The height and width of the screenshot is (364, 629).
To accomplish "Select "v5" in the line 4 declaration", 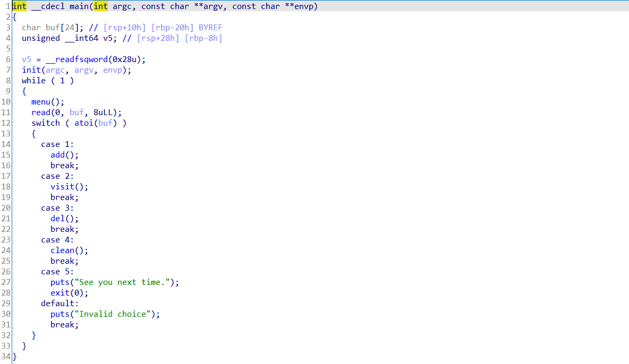I will tap(108, 38).
